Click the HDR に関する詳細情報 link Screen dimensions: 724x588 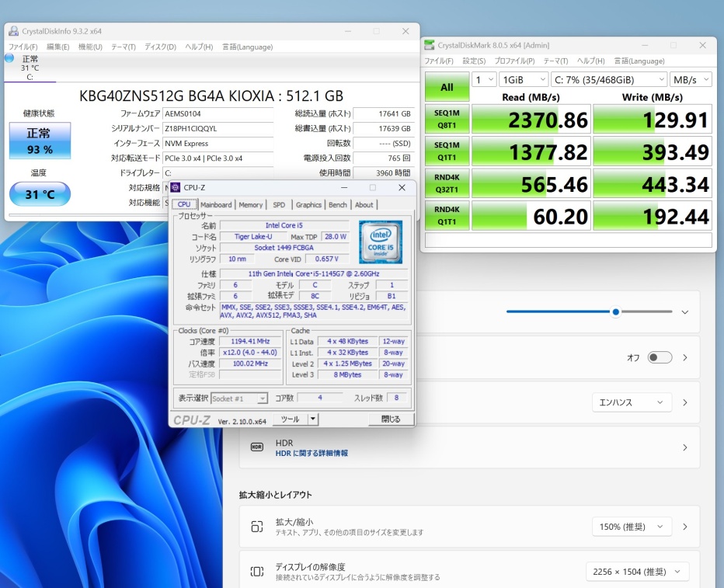click(312, 453)
